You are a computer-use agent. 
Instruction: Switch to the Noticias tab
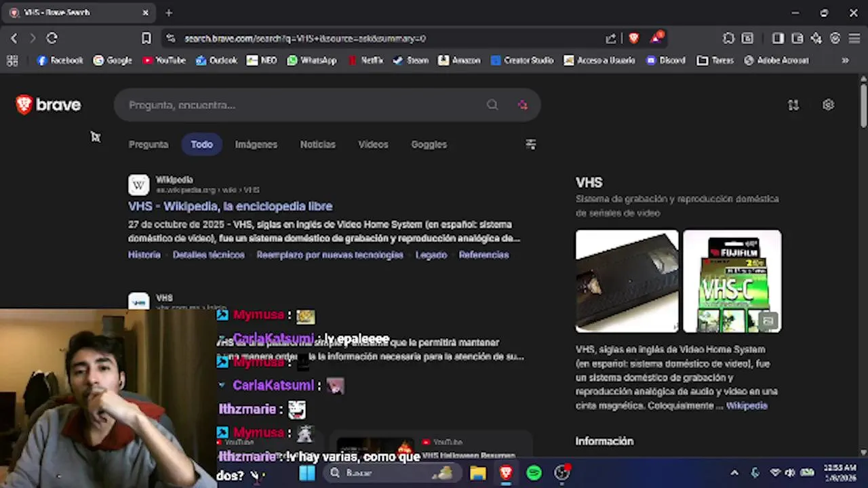coord(317,144)
